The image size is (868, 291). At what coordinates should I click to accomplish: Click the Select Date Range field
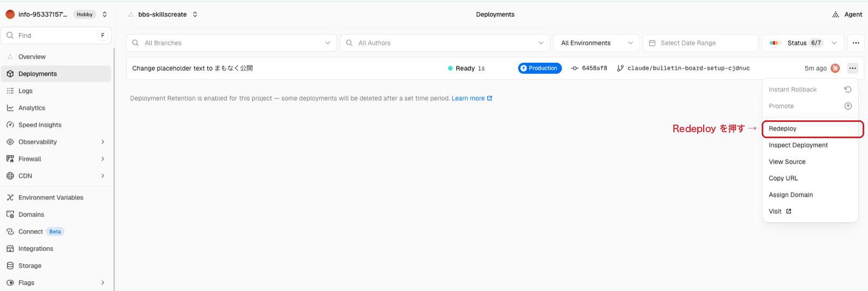[700, 43]
